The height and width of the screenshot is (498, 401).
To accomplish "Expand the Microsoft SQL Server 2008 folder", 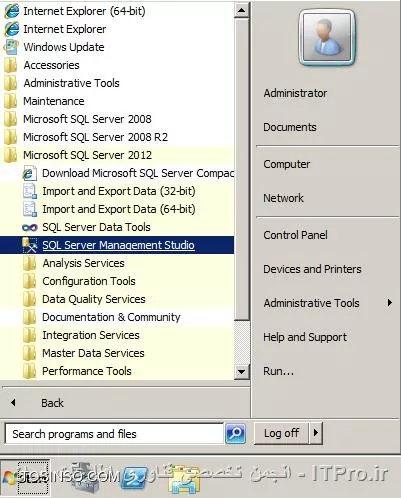I will coord(117,119).
